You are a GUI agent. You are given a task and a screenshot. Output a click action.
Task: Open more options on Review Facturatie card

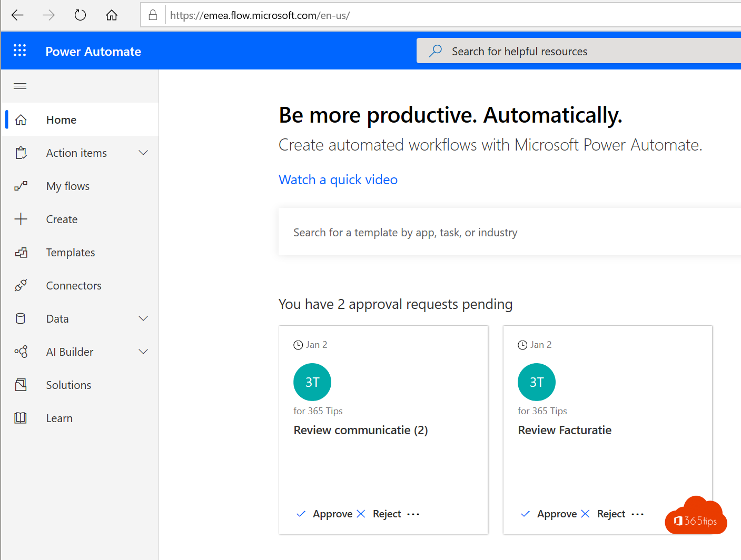pos(638,514)
